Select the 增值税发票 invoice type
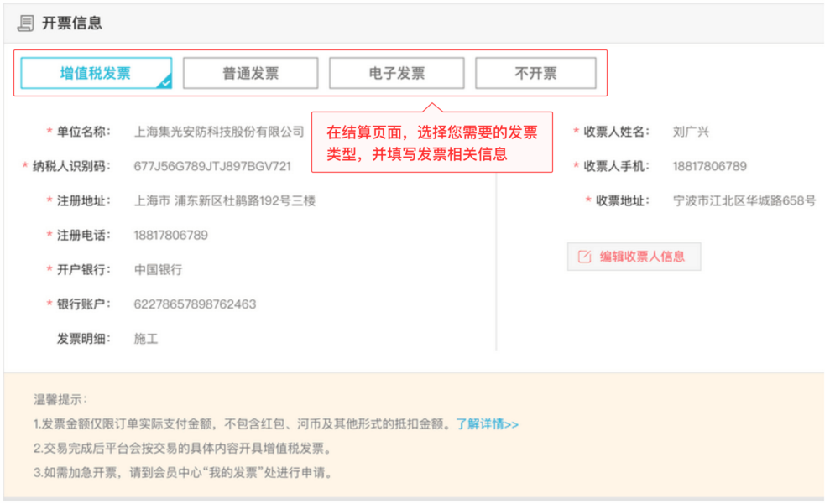 pyautogui.click(x=96, y=73)
